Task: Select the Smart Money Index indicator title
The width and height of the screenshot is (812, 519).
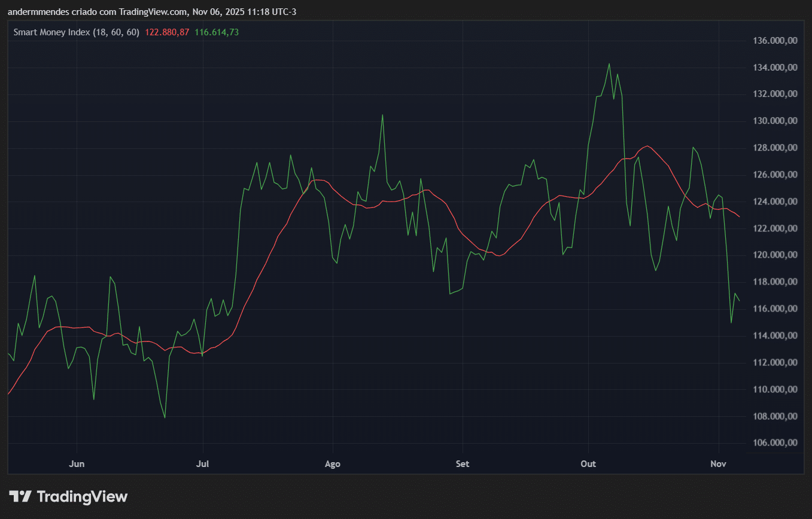Action: point(76,32)
